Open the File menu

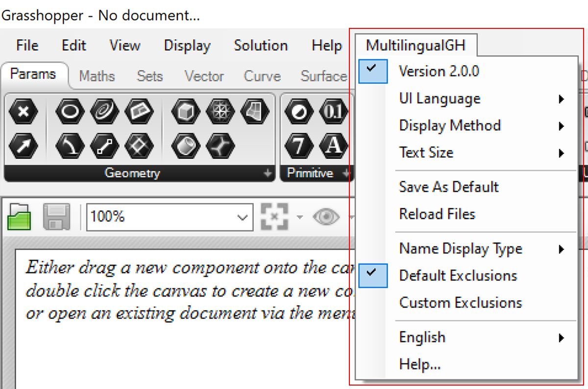(x=27, y=46)
